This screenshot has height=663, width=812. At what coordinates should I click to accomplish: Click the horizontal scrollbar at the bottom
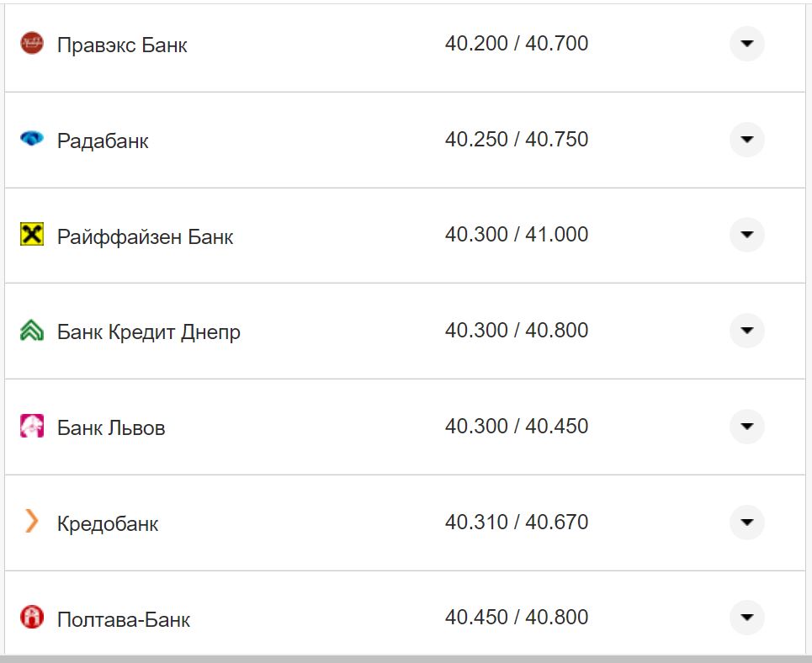406,658
